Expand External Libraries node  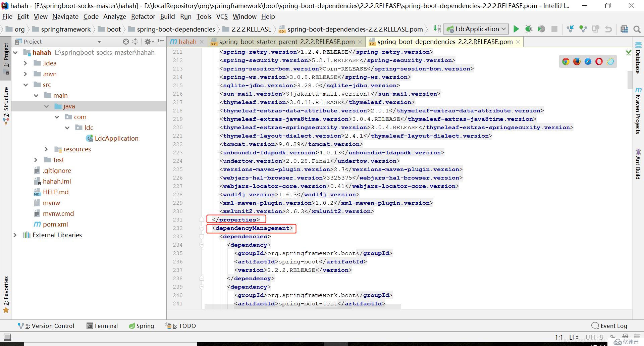(x=15, y=235)
